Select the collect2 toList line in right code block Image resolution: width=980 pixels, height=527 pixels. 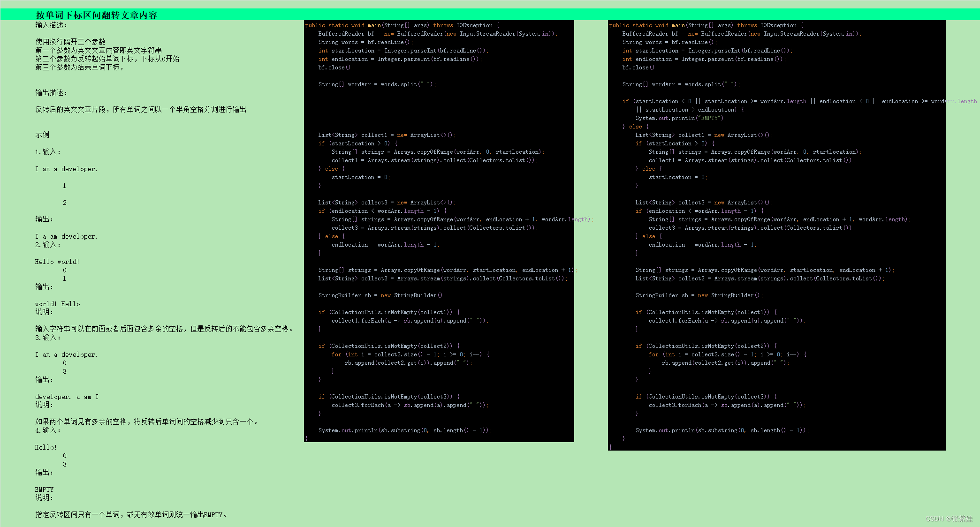click(x=760, y=279)
